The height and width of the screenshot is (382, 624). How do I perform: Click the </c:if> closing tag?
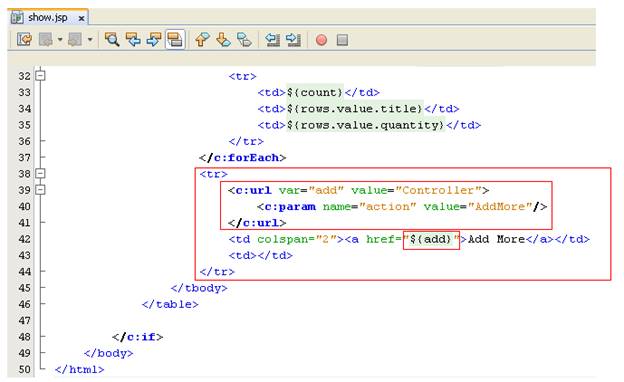click(x=137, y=337)
